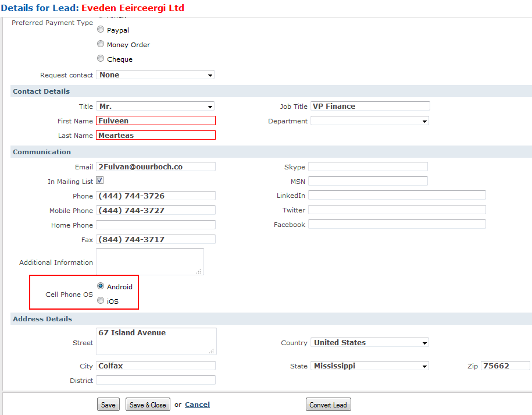The image size is (532, 415).
Task: Open the Title dropdown showing Mr.
Action: (x=155, y=107)
